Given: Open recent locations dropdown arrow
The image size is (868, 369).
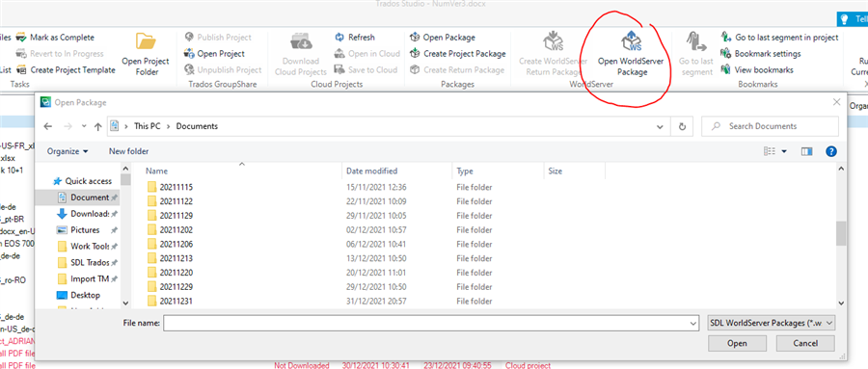Looking at the screenshot, I should click(84, 126).
